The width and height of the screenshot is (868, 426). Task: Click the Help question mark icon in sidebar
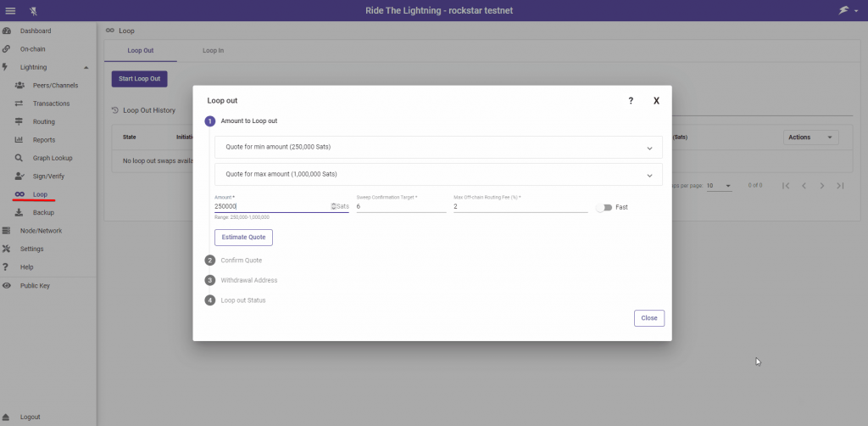pos(6,267)
